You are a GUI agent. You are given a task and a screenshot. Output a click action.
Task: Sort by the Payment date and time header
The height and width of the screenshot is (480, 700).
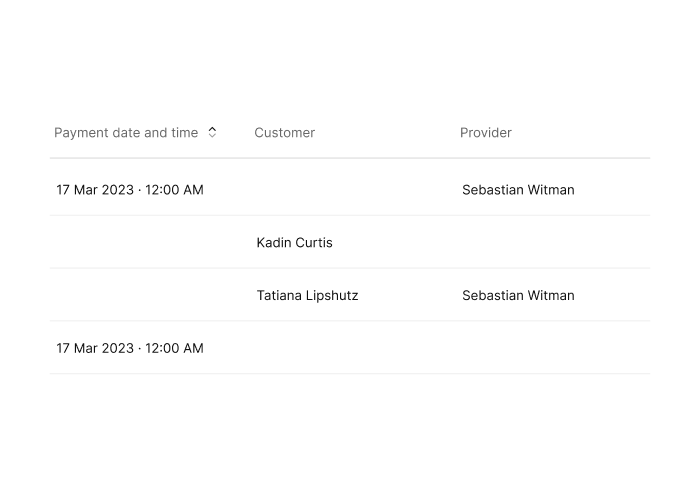[126, 133]
